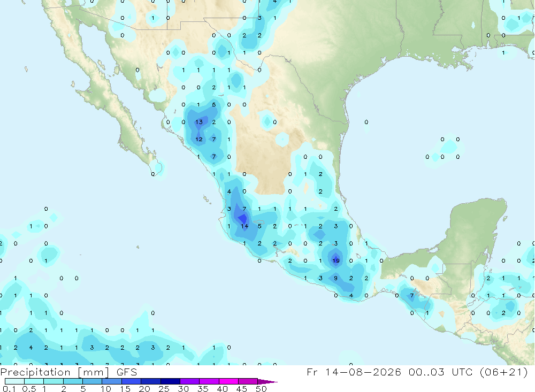Click the 10–15 mm blue legend swatch
This screenshot has width=535, height=392.
point(112,381)
